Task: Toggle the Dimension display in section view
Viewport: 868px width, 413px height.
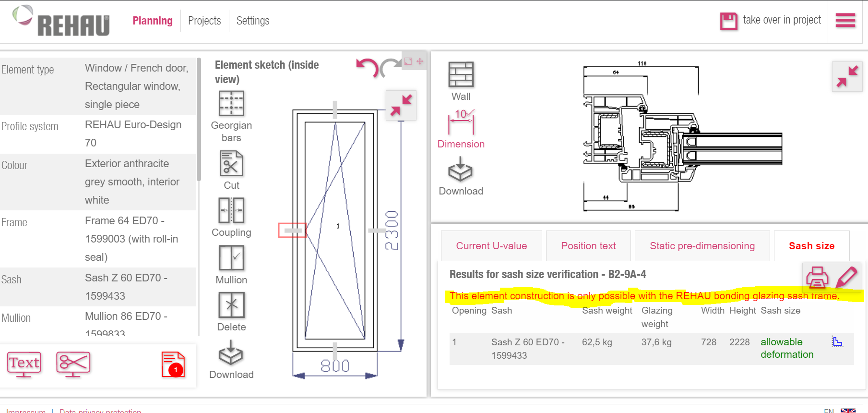Action: 461,122
